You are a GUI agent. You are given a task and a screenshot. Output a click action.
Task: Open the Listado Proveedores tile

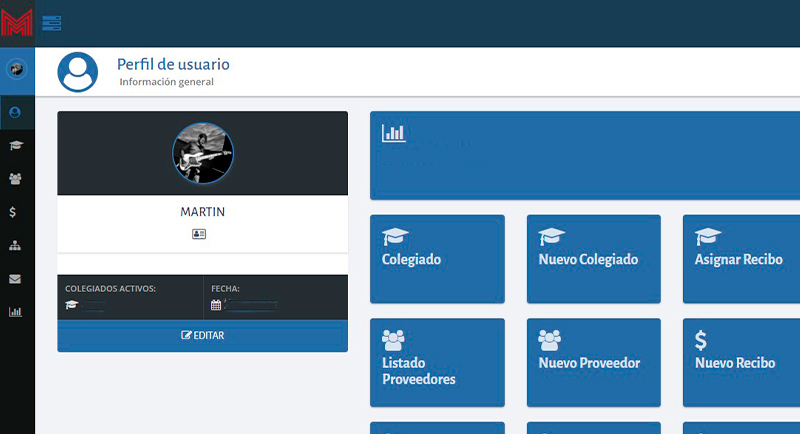[x=437, y=362]
